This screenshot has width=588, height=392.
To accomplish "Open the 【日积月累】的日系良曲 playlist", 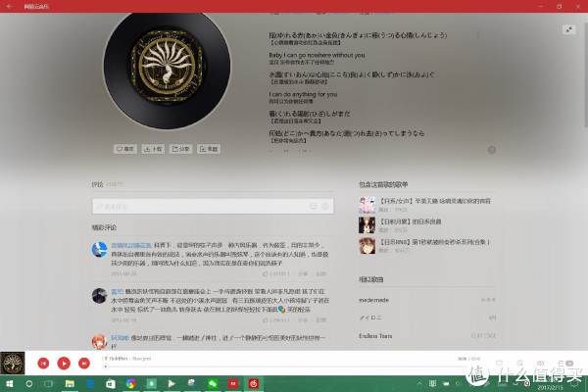I will pos(411,221).
